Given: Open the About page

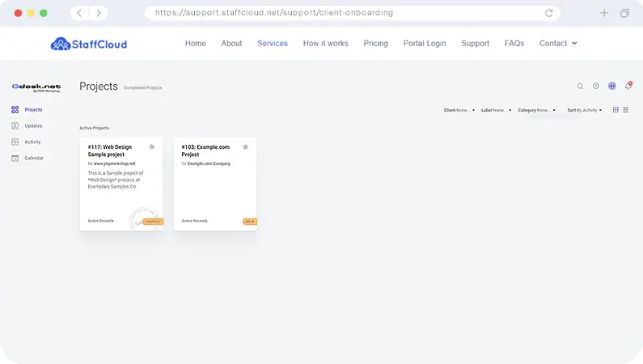Looking at the screenshot, I should coord(231,44).
